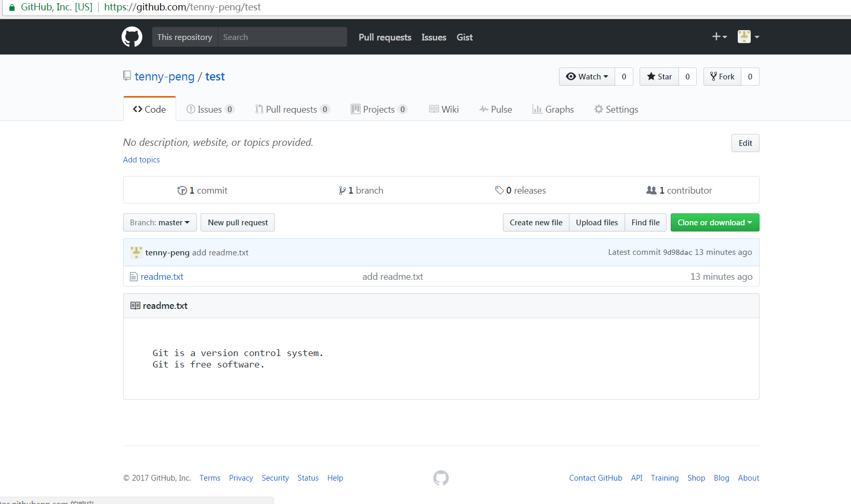Open Gist in top navigation
This screenshot has width=851, height=504.
coord(464,37)
